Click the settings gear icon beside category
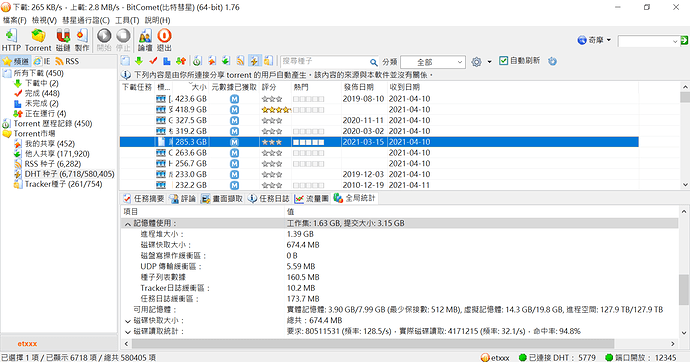Image resolution: width=690 pixels, height=362 pixels. 476,62
